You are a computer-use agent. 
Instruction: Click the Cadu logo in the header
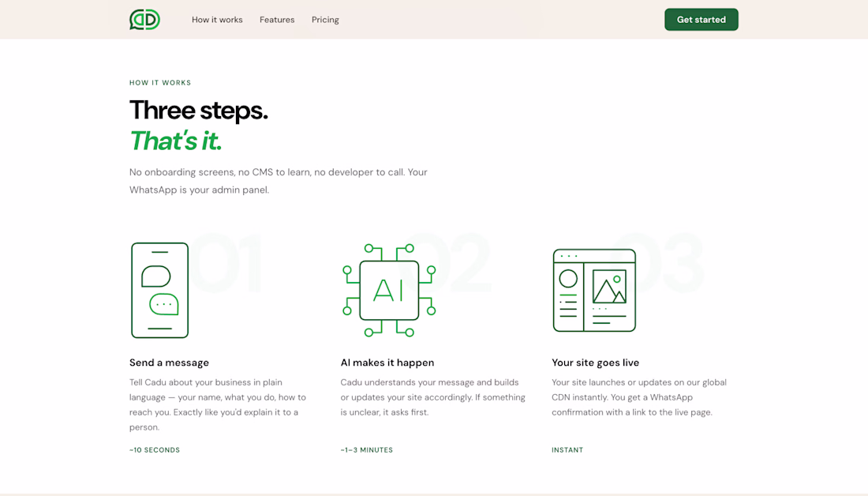point(144,20)
